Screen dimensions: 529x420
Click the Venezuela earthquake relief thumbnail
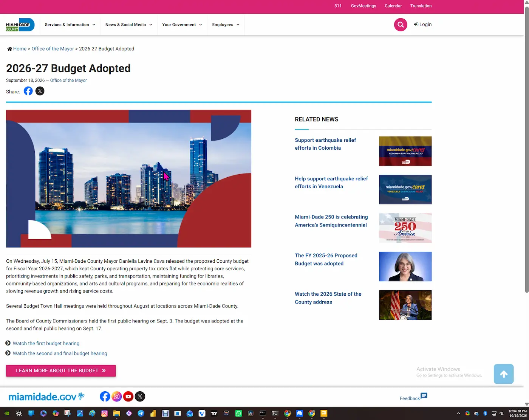click(405, 189)
